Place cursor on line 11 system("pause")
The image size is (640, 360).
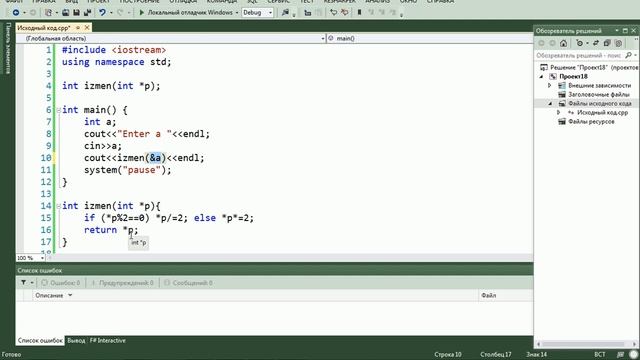pyautogui.click(x=128, y=170)
